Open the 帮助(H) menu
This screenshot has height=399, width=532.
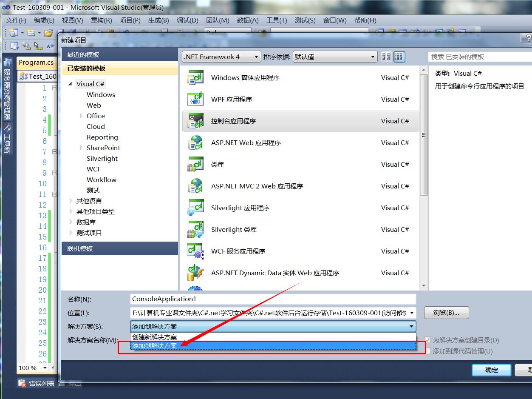tap(365, 20)
